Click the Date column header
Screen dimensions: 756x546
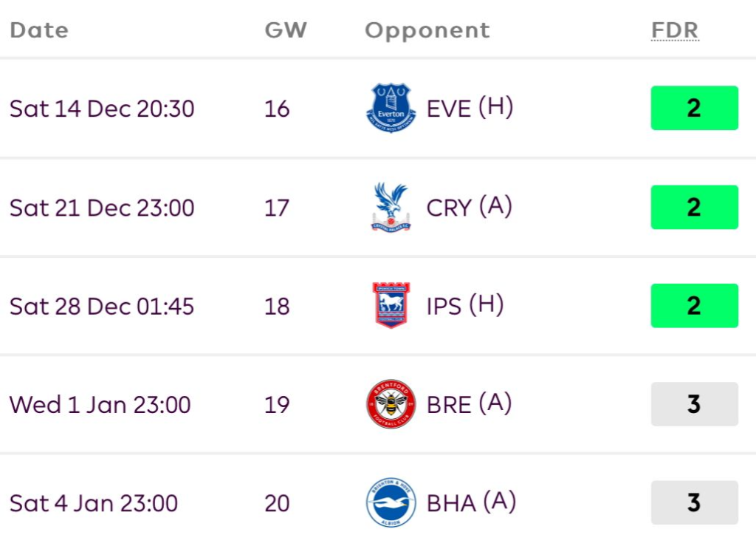39,30
